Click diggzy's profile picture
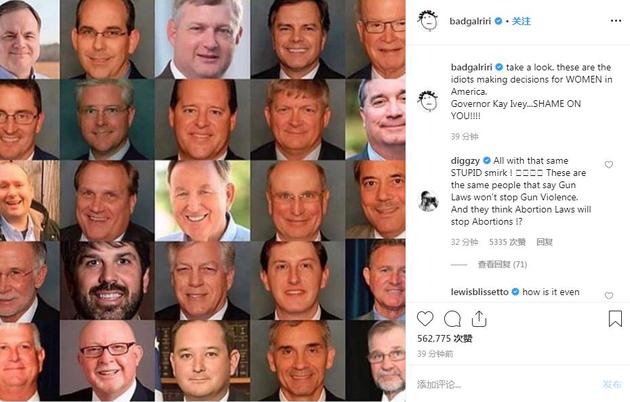630x402 pixels. coord(427,199)
